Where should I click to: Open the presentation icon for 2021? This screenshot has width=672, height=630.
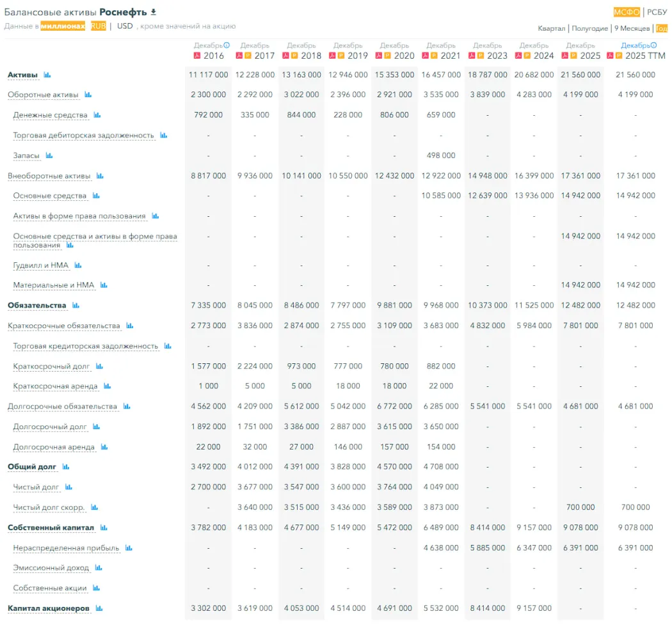(434, 56)
